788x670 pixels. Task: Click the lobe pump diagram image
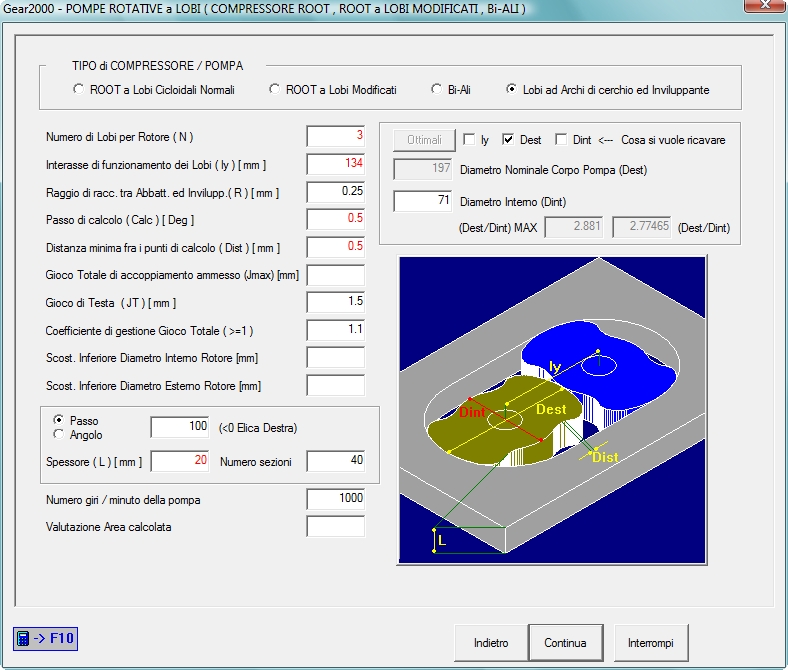(552, 410)
